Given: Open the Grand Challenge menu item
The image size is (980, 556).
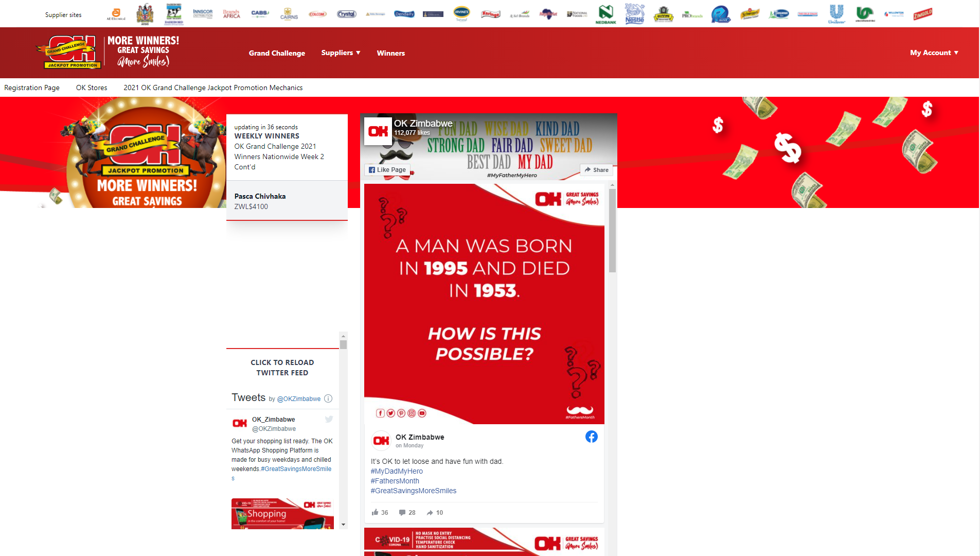Looking at the screenshot, I should tap(277, 53).
